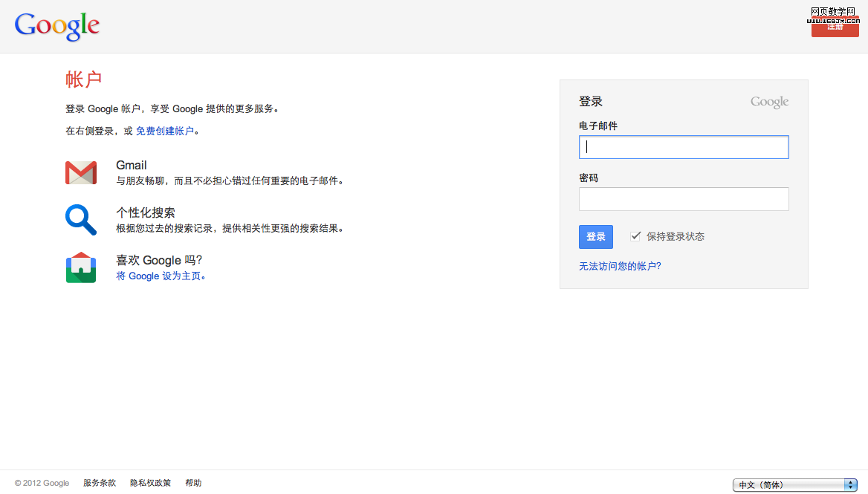Toggle the 保持登录状态 checkbox
Image resolution: width=868 pixels, height=494 pixels.
pos(635,236)
